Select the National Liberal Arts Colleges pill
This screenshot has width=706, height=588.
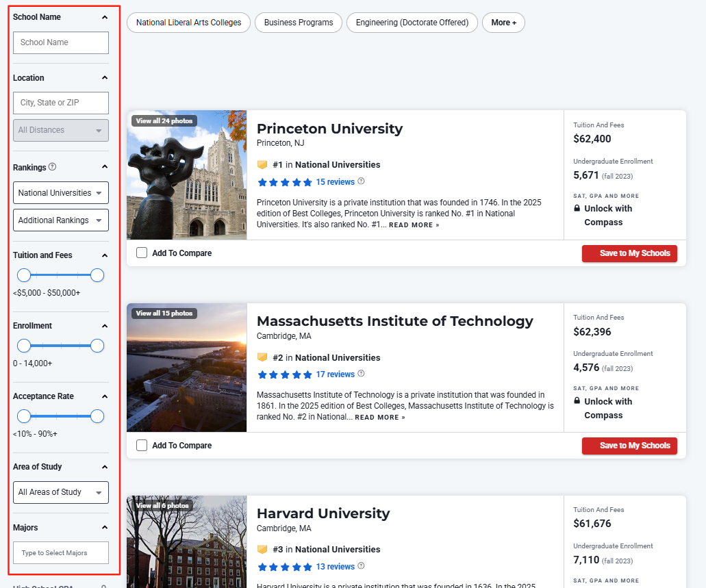[x=189, y=23]
